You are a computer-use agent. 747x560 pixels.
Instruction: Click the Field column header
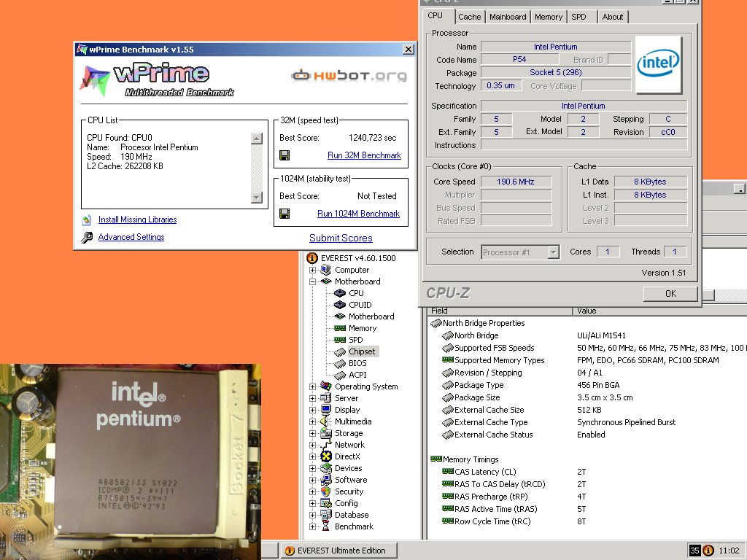click(x=500, y=311)
